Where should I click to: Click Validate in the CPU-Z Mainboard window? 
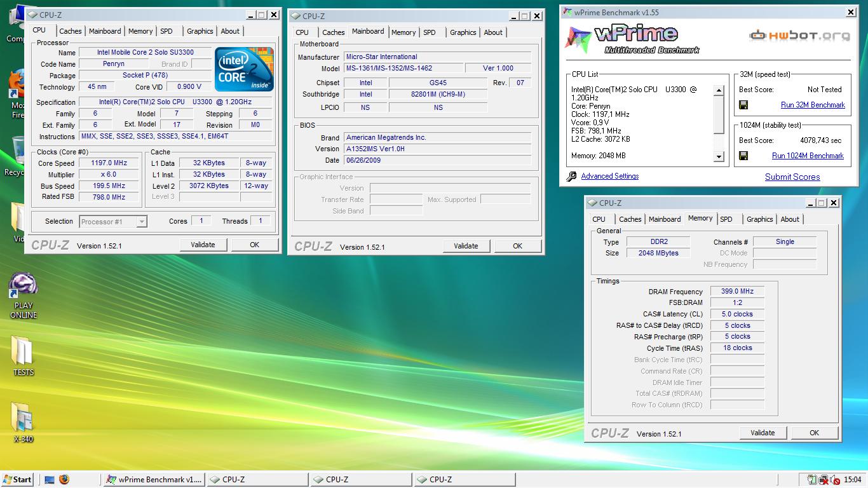coord(466,246)
